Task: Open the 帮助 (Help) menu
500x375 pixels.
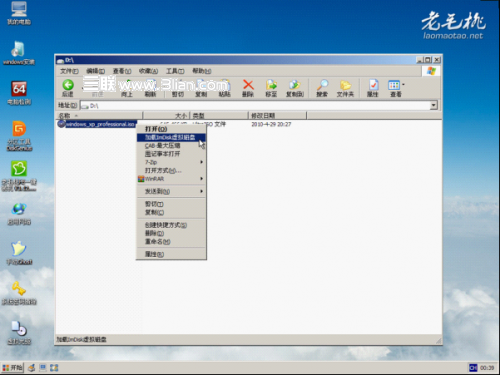Action: click(202, 71)
